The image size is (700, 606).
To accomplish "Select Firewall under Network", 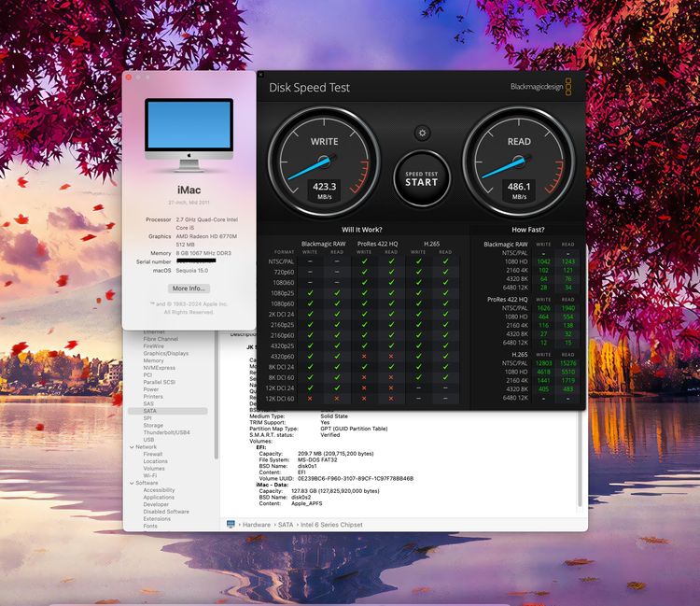I will pos(153,454).
